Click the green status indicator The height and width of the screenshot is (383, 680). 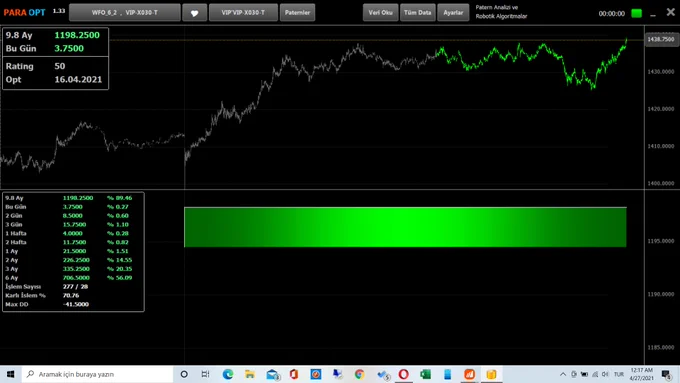pos(636,13)
